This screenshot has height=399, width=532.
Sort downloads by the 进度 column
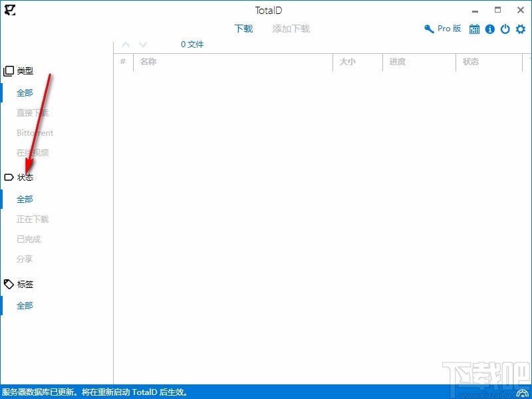click(x=397, y=61)
